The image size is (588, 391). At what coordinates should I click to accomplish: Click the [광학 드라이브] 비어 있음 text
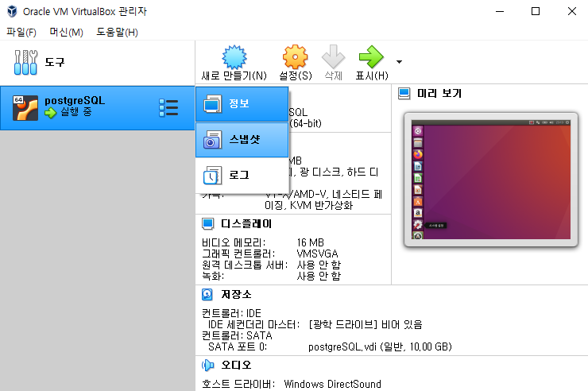tap(366, 324)
